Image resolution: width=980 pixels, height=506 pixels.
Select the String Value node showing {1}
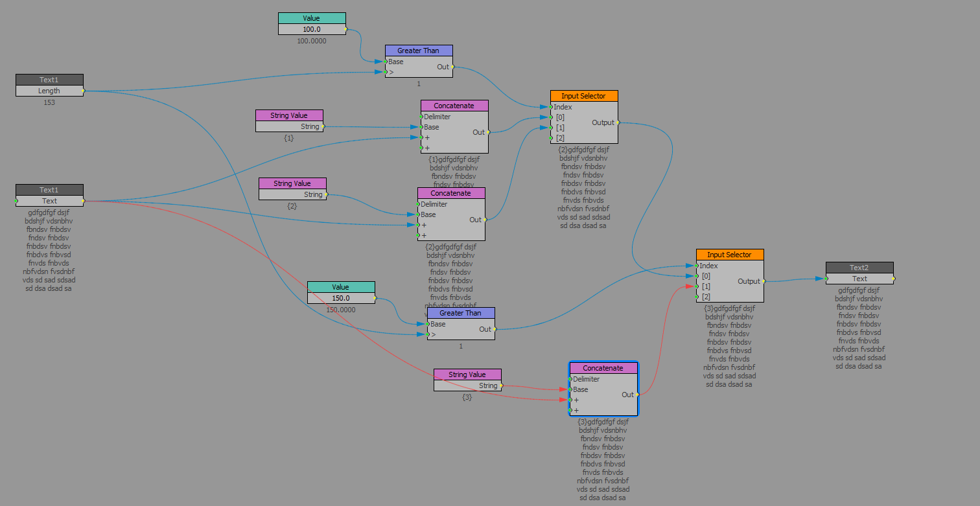click(289, 115)
